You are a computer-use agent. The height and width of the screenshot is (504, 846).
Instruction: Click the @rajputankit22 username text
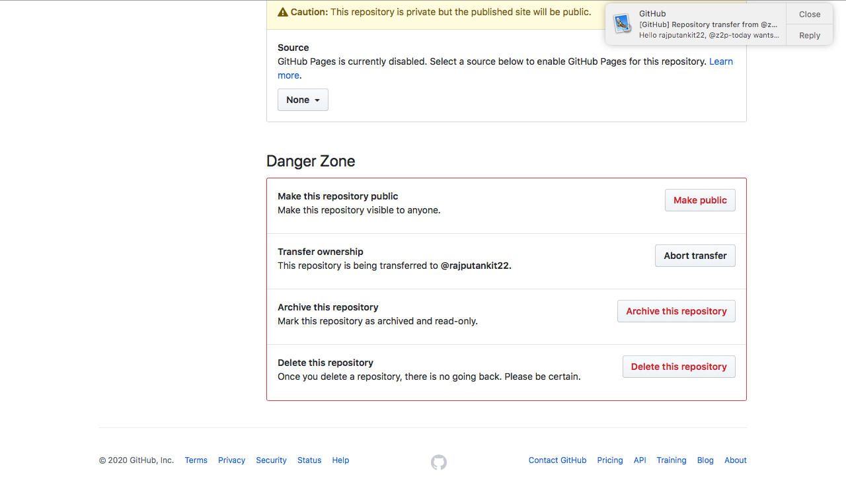(x=476, y=266)
